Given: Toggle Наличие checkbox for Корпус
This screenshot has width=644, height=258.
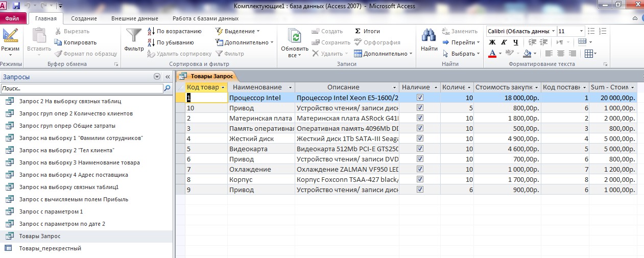Looking at the screenshot, I should point(420,179).
